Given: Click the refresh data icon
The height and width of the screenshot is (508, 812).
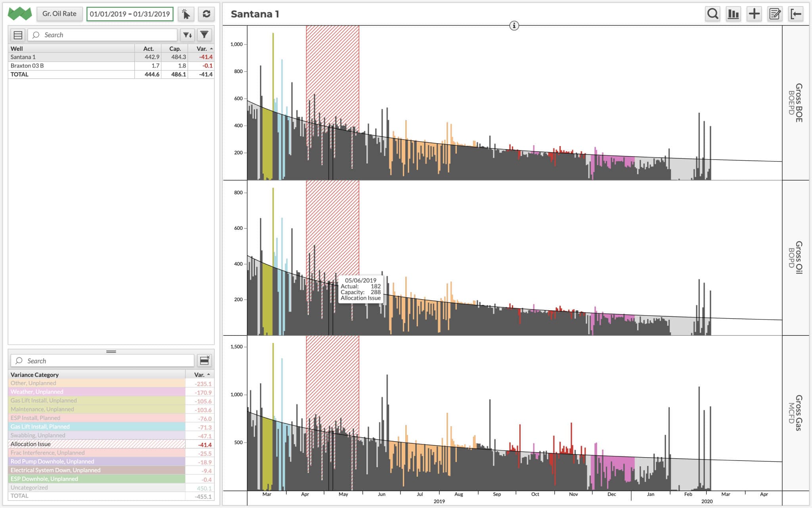Looking at the screenshot, I should click(x=206, y=14).
